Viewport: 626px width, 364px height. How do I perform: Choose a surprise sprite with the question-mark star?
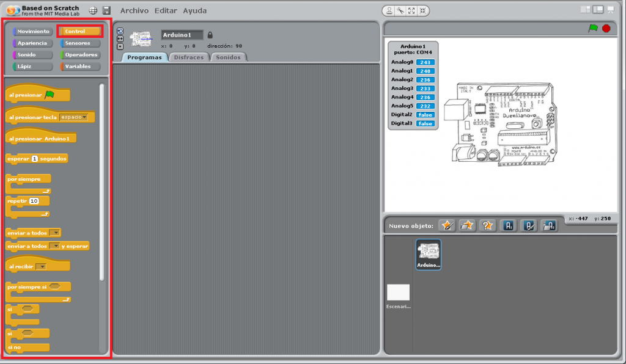487,225
